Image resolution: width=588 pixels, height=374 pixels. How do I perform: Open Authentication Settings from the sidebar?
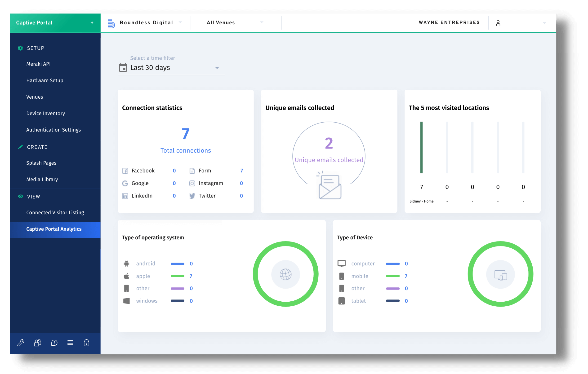pyautogui.click(x=53, y=130)
